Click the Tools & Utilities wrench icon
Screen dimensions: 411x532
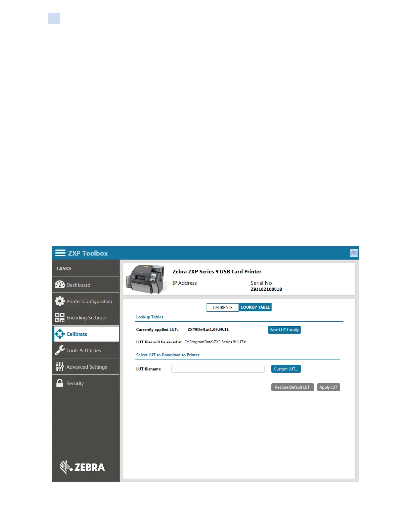pos(60,350)
